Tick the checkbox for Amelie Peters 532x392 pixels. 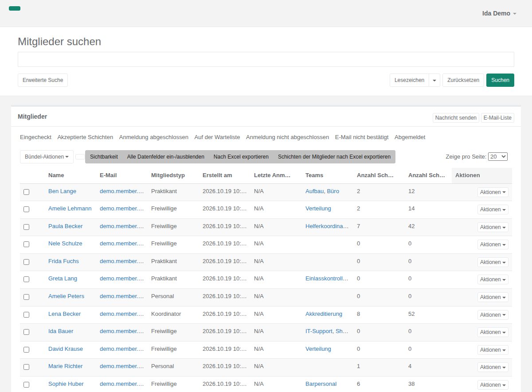coord(26,297)
